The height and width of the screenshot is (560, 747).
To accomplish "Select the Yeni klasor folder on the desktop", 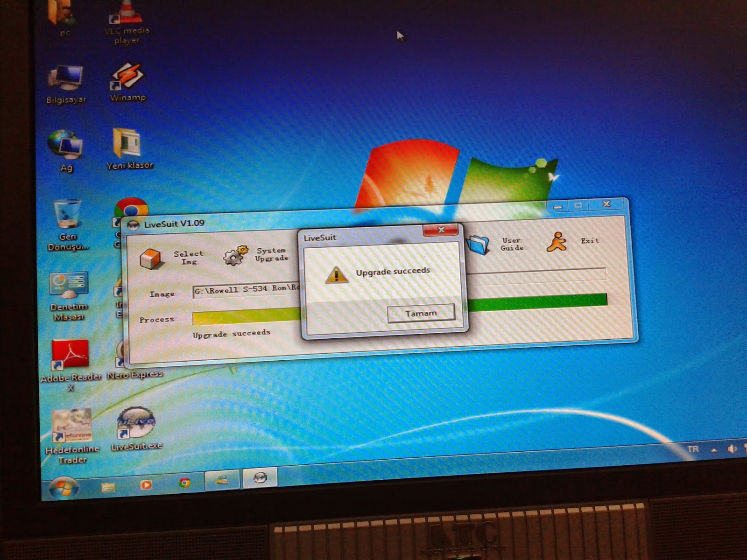I will (x=129, y=149).
